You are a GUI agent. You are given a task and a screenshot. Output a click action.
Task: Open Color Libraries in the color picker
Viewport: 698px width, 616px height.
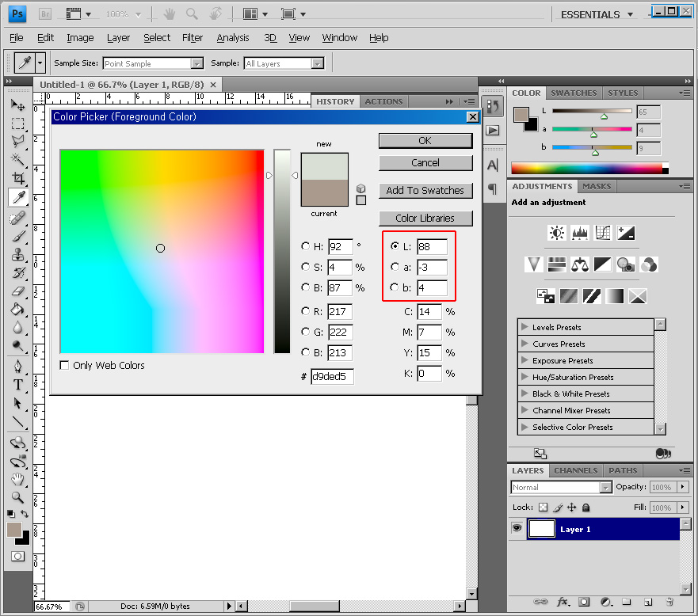tap(425, 218)
